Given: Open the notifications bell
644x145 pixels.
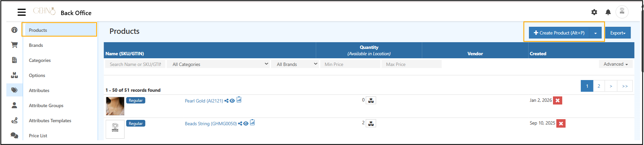Looking at the screenshot, I should 608,12.
